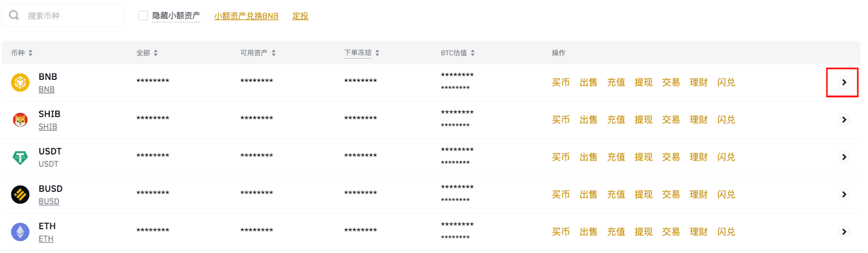Image resolution: width=868 pixels, height=253 pixels.
Task: Click the ETH Ethereum logo icon
Action: pos(20,232)
